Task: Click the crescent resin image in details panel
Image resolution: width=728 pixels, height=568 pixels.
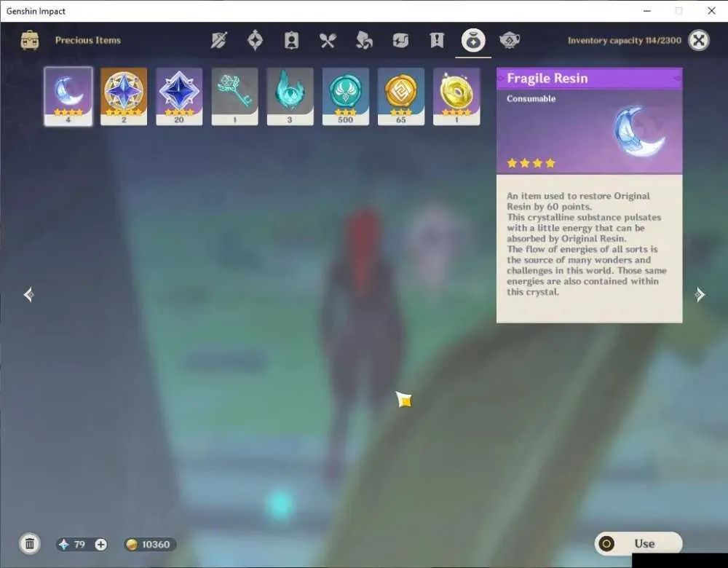Action: click(x=639, y=131)
